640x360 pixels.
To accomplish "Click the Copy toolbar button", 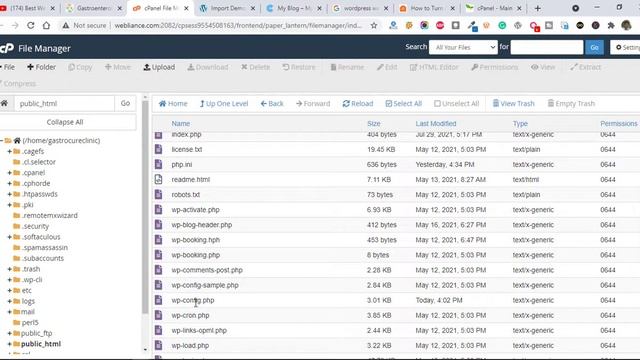I will (80, 67).
